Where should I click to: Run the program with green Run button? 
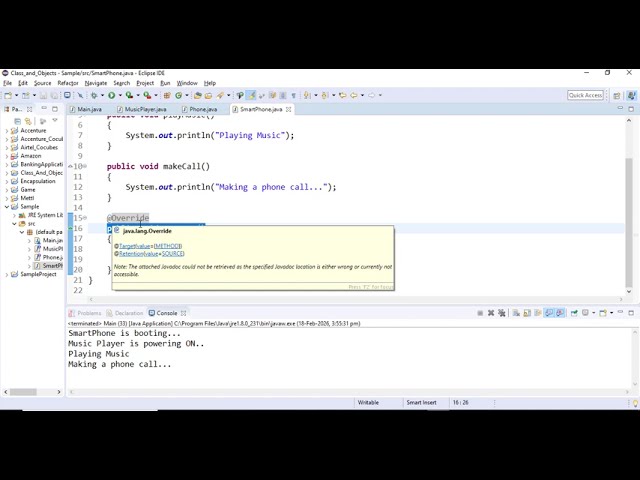(x=111, y=95)
